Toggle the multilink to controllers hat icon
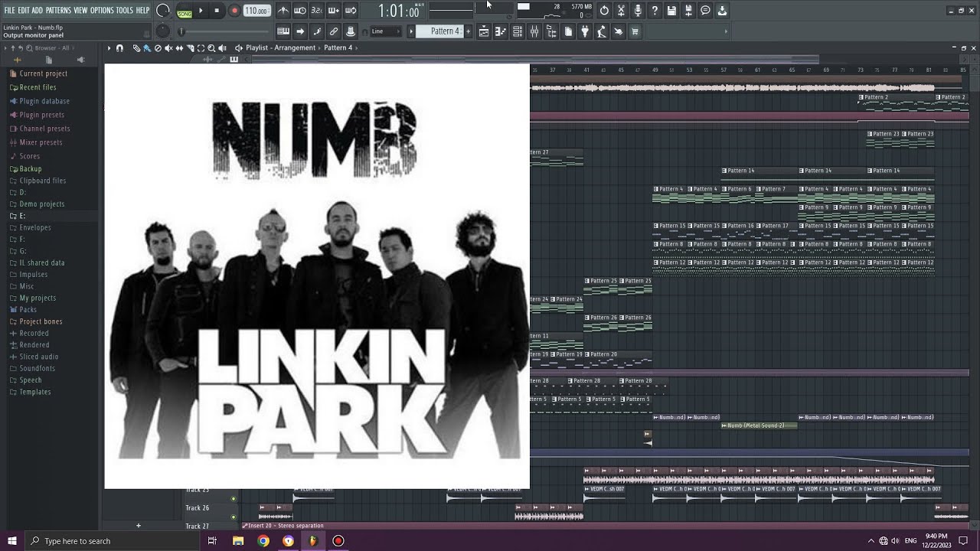Screen dimensions: 980x551 point(351,31)
